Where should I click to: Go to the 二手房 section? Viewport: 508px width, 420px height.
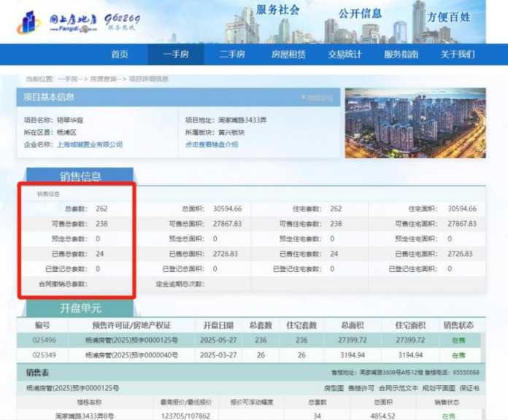(232, 55)
